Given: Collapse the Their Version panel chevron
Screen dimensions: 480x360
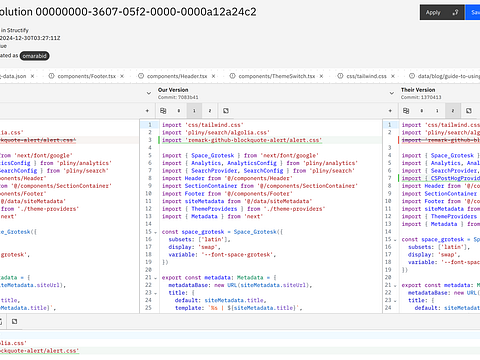Looking at the screenshot, I should coord(392,93).
